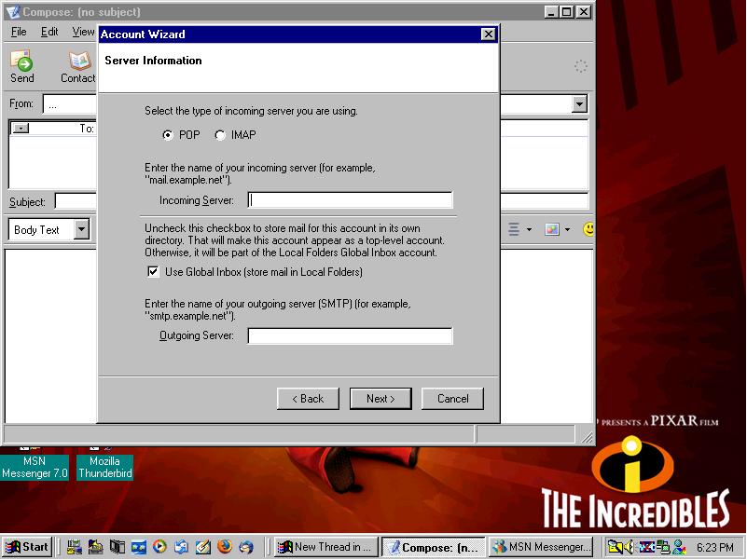
Task: Select the POP server type
Action: pyautogui.click(x=168, y=135)
